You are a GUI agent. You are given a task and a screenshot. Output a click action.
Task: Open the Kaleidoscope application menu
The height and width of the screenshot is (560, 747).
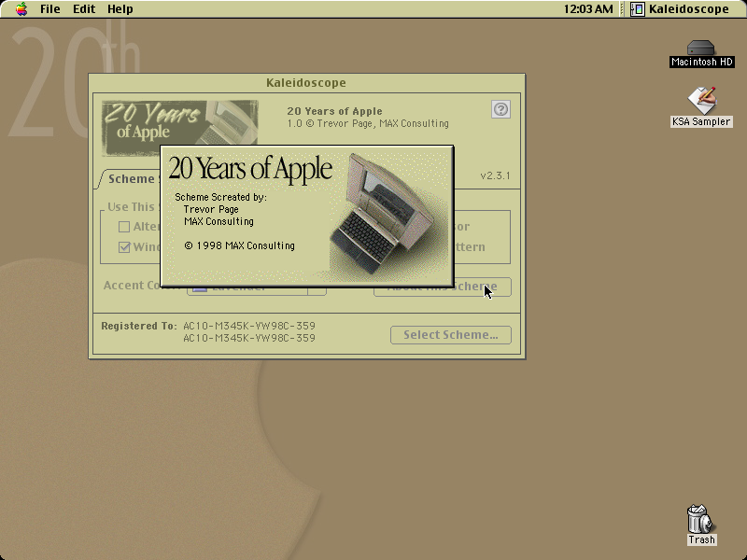680,9
